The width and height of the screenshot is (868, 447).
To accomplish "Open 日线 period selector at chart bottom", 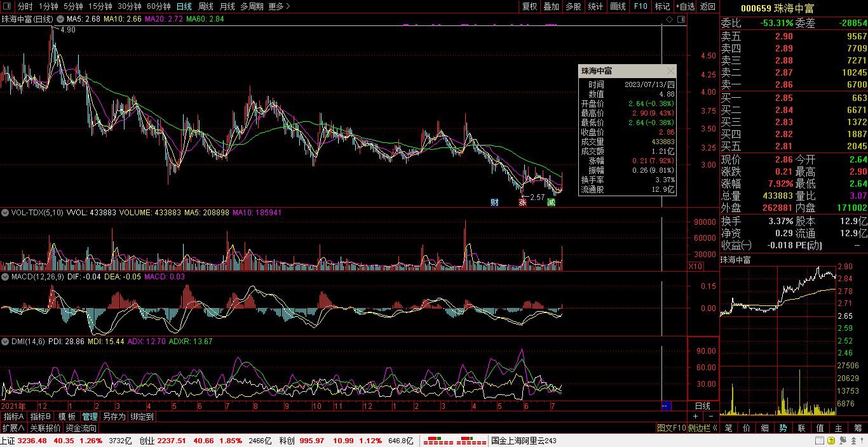I will pos(703,406).
